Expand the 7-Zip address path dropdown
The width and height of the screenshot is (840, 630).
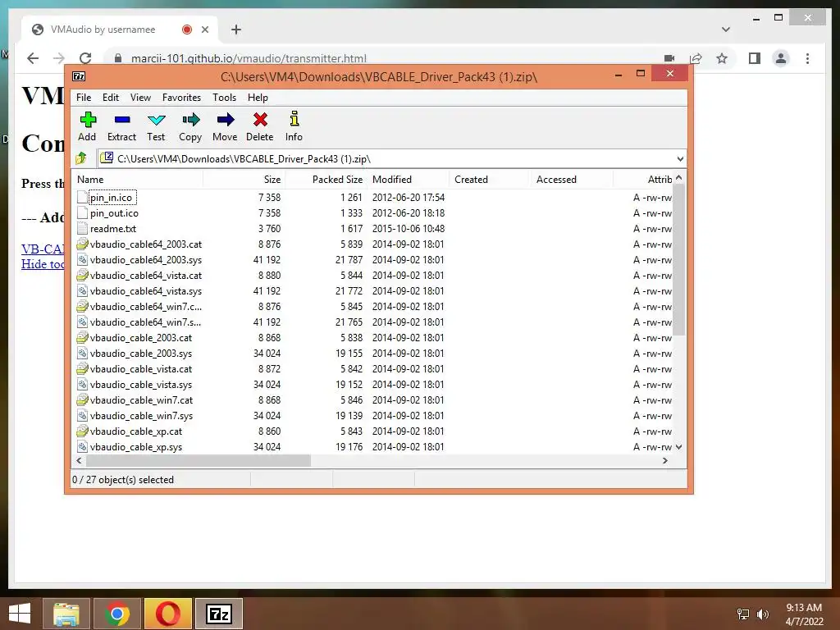tap(680, 158)
